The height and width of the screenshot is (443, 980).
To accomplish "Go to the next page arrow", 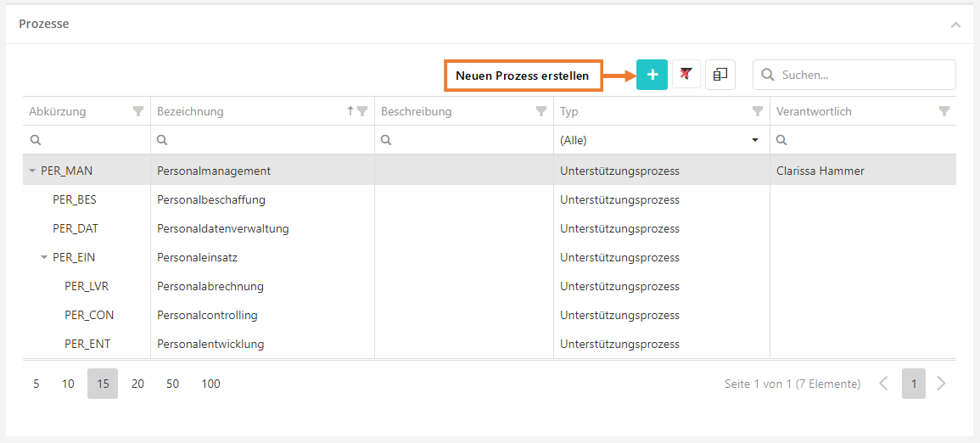I will pyautogui.click(x=941, y=384).
